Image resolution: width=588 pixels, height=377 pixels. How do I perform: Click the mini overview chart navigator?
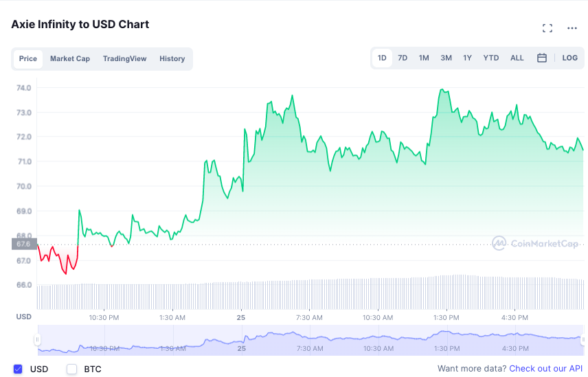(x=310, y=340)
